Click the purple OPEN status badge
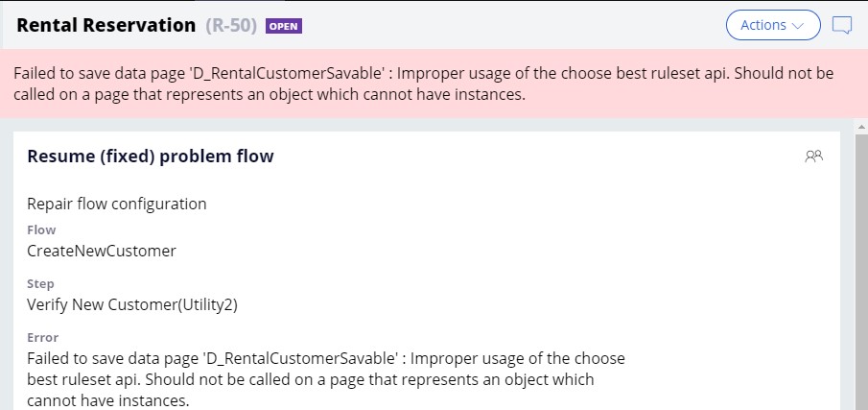868x410 pixels. (x=284, y=26)
